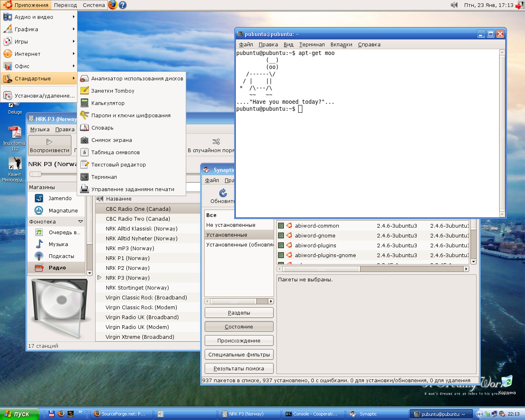The height and width of the screenshot is (420, 525).
Task: Open Пароли и ключи шифрования
Action: click(132, 115)
